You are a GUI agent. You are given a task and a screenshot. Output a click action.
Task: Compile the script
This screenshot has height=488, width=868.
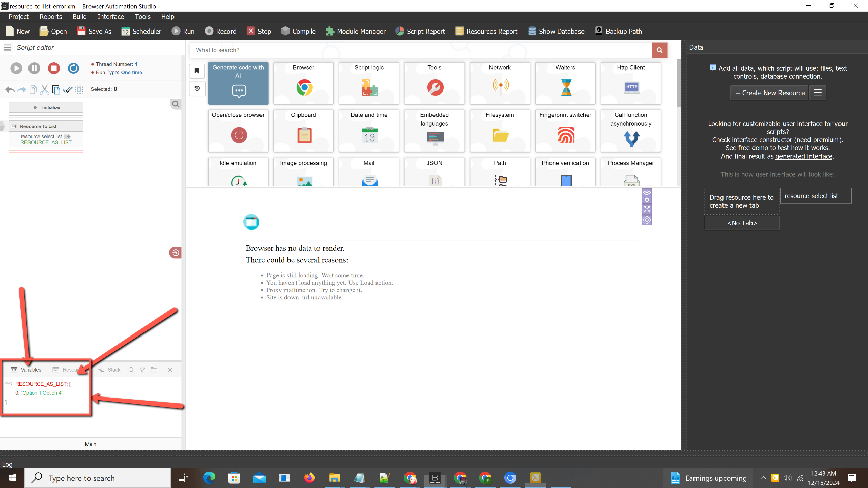coord(298,31)
